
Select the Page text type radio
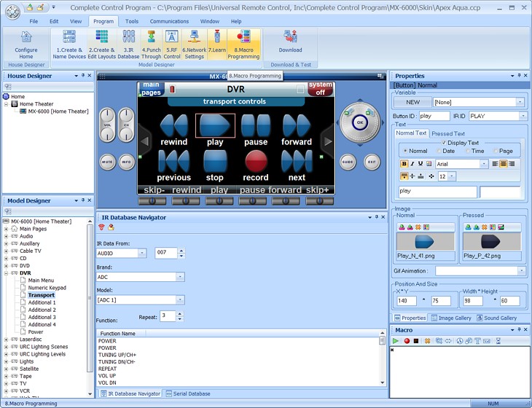tap(496, 151)
